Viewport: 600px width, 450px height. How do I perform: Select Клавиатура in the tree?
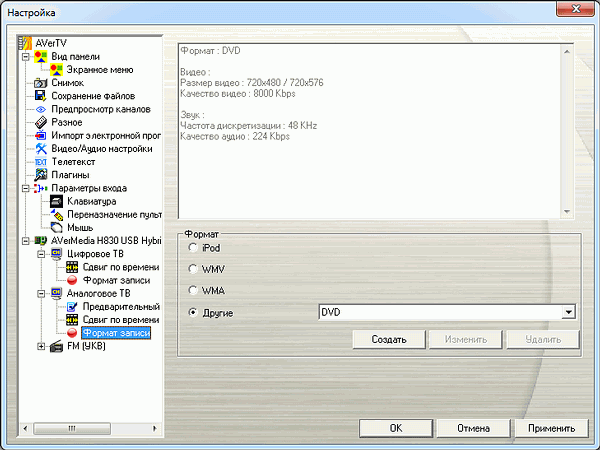91,201
